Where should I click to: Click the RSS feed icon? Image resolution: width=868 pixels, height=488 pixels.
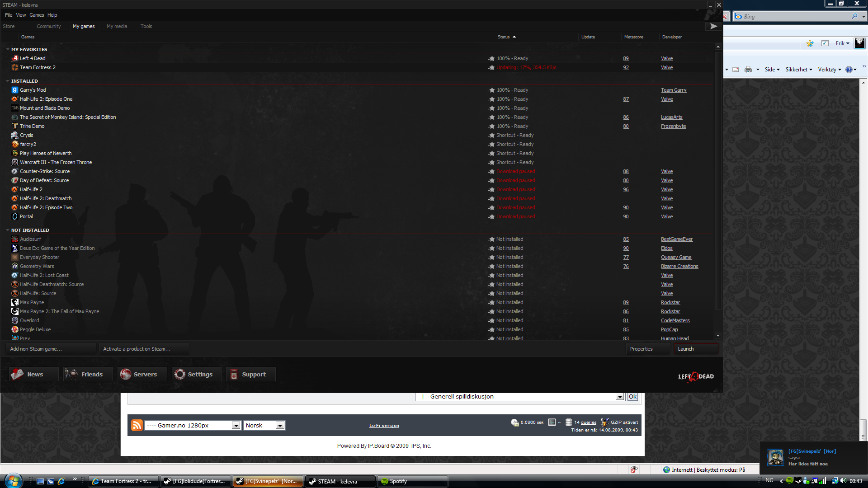pyautogui.click(x=137, y=425)
